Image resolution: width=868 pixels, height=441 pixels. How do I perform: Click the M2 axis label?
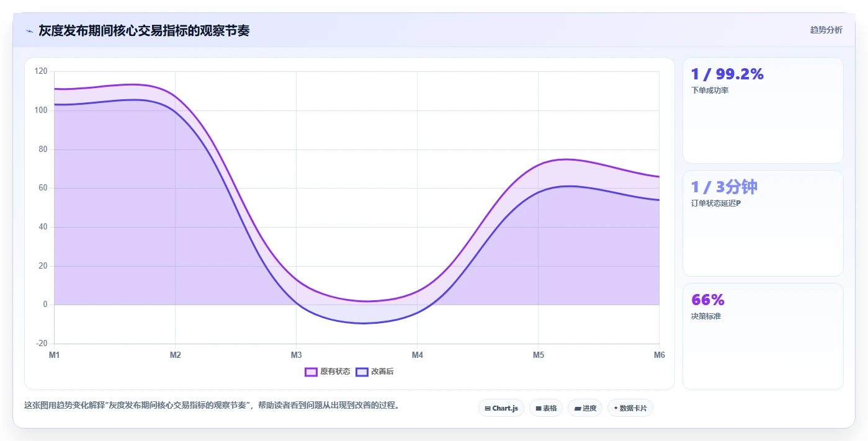click(x=176, y=355)
